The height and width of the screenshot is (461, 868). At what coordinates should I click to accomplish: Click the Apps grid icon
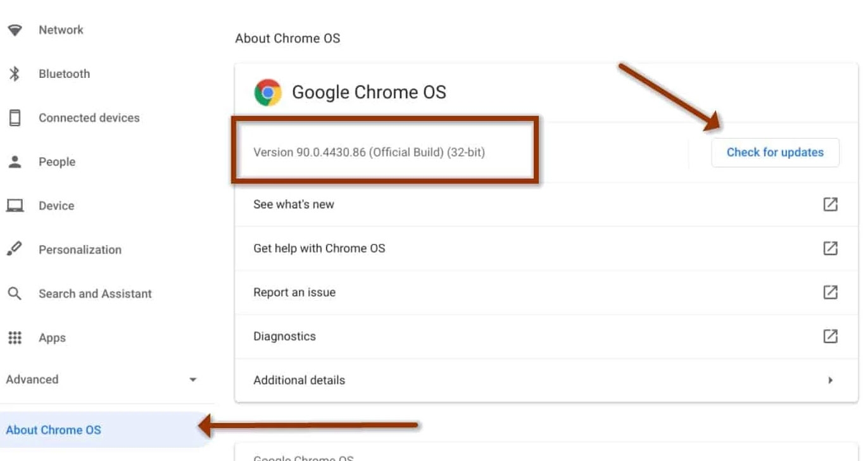[15, 338]
